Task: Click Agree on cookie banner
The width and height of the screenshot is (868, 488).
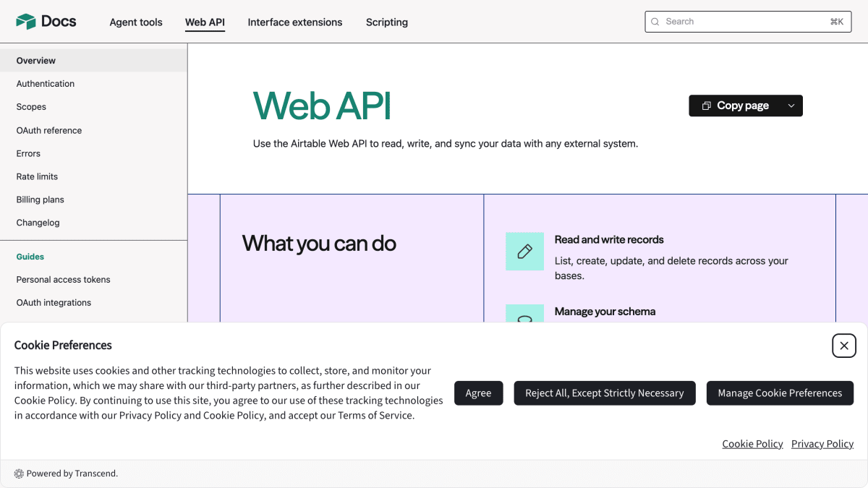Action: (x=478, y=393)
